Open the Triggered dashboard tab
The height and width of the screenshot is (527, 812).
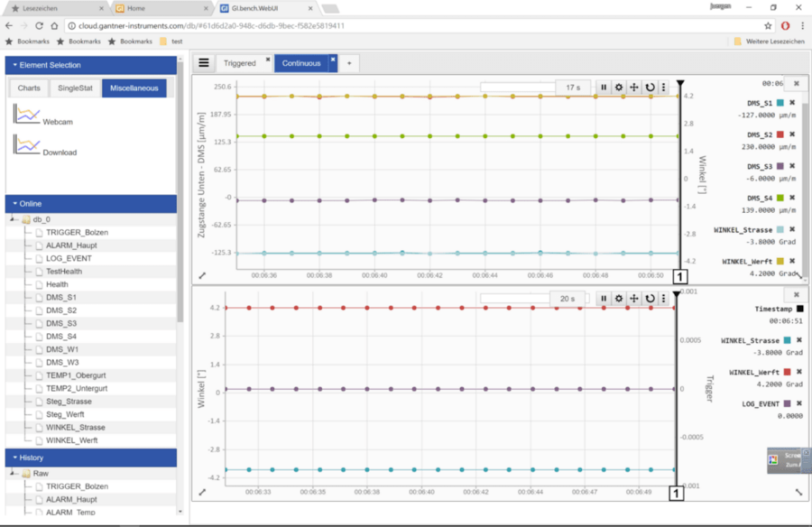(240, 63)
